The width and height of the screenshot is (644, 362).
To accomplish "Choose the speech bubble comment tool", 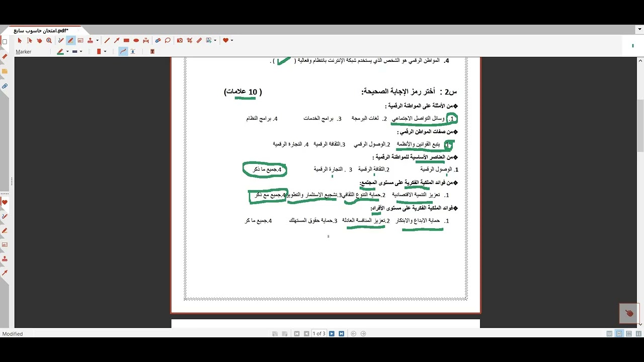I will [168, 41].
